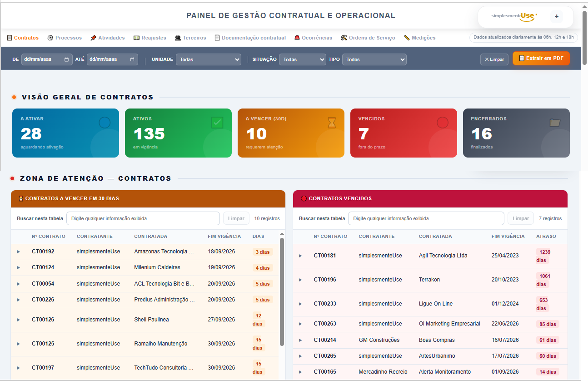Click the A ATIVAR count 28
The height and width of the screenshot is (385, 588).
tap(31, 134)
